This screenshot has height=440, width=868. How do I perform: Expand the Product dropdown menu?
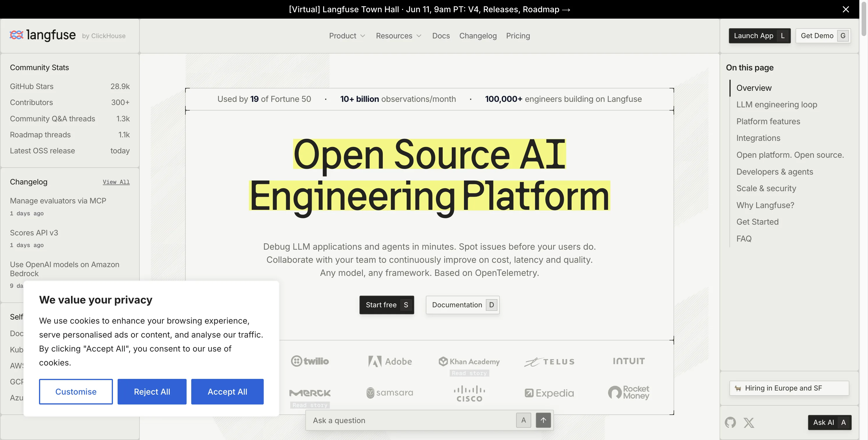(347, 36)
